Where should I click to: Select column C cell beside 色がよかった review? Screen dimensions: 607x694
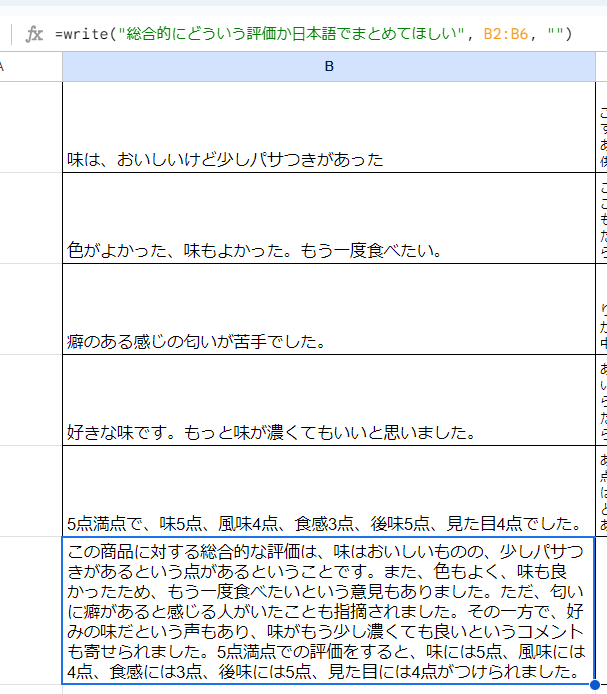(601, 218)
